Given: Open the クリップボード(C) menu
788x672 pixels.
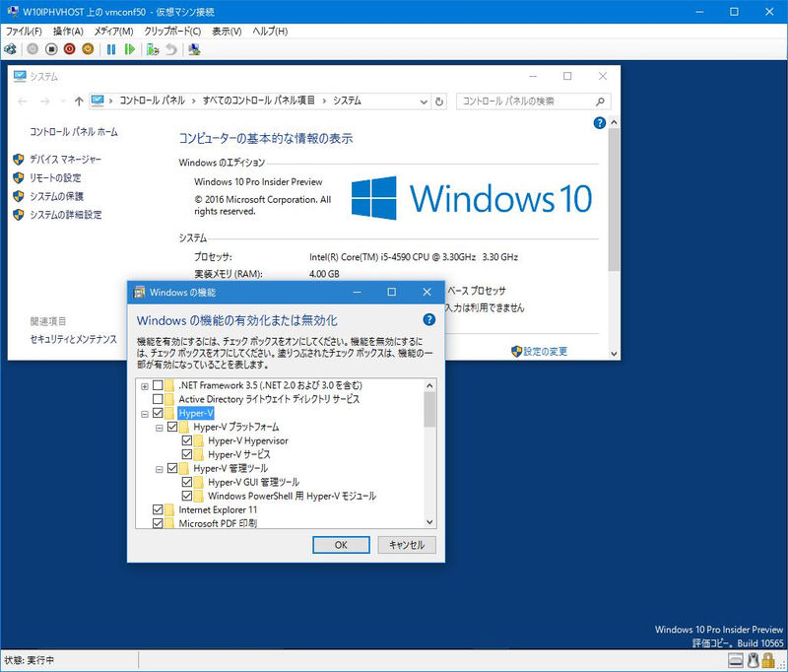Looking at the screenshot, I should pos(172,32).
